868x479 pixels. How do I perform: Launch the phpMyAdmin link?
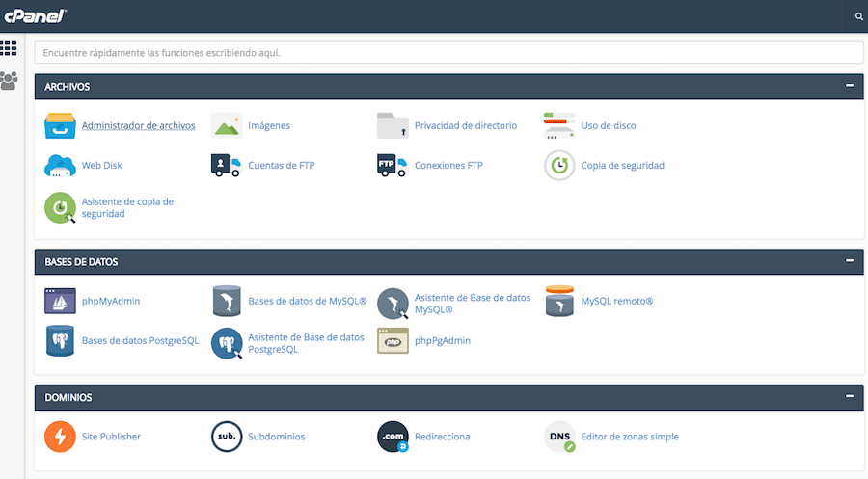click(111, 301)
